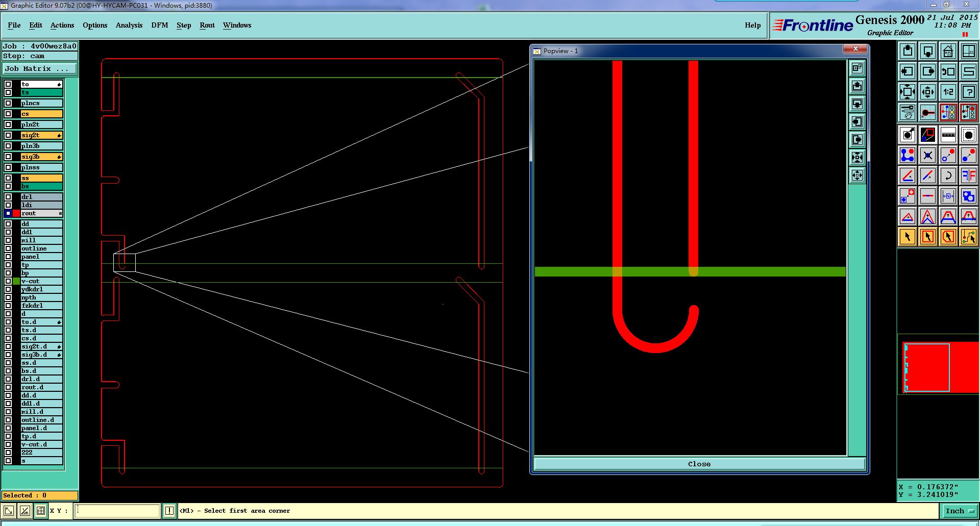This screenshot has width=980, height=526.
Task: Click the question mark help icon
Action: tap(969, 92)
